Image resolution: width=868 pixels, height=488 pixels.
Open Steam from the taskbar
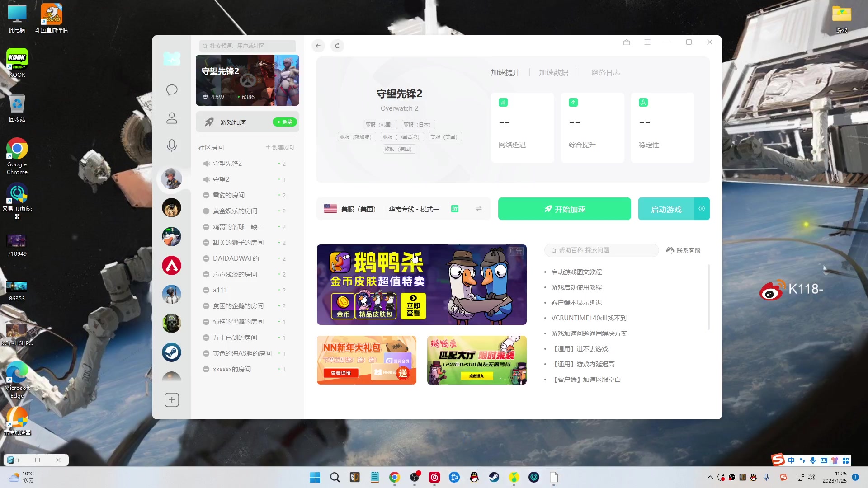click(494, 477)
